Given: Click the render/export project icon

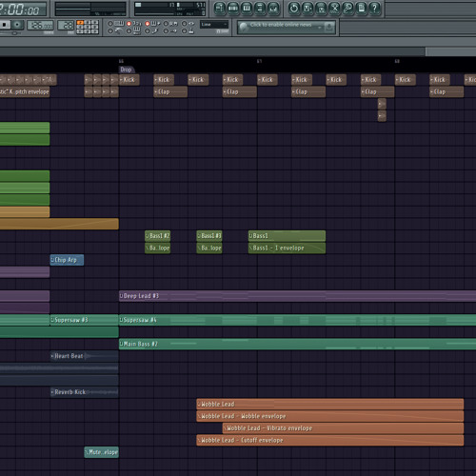Looking at the screenshot, I should click(x=321, y=9).
